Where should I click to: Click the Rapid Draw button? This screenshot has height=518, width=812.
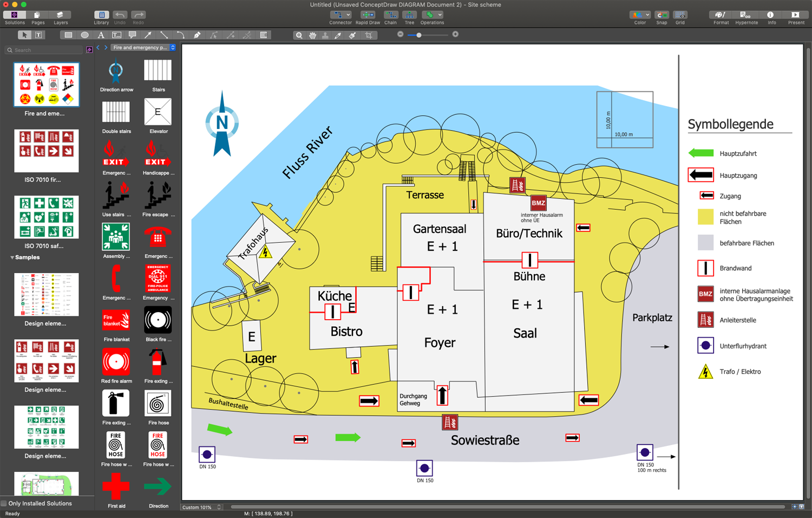pos(368,17)
